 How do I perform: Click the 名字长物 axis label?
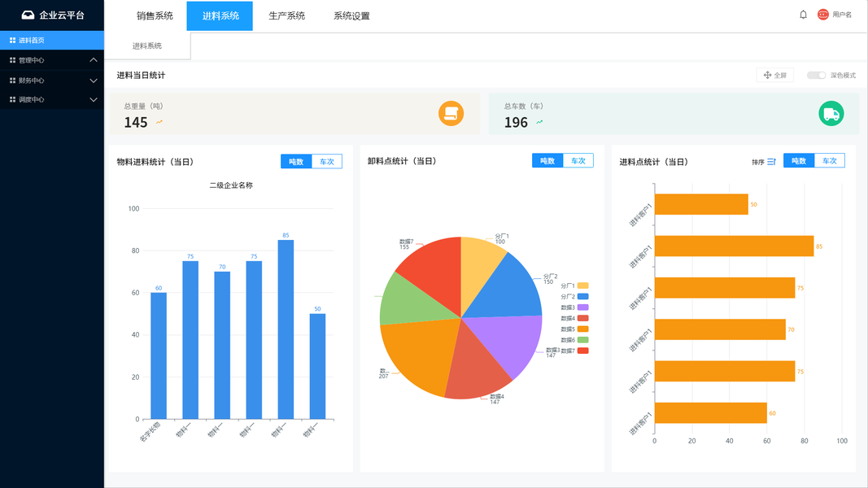150,432
